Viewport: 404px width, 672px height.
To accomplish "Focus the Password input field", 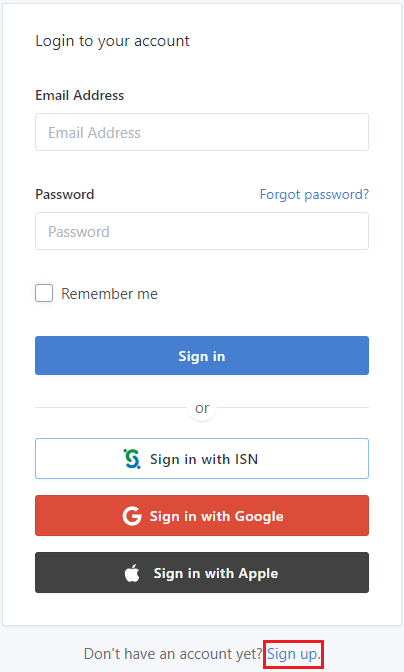I will [x=202, y=231].
